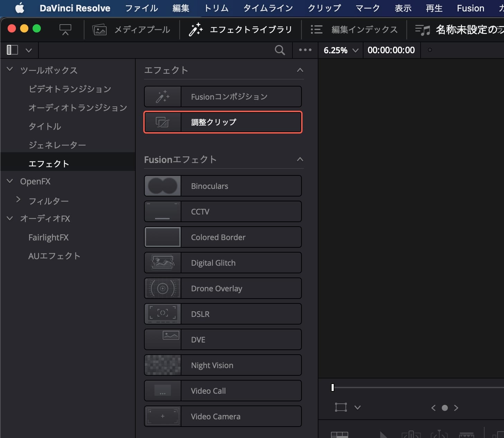This screenshot has height=438, width=504.
Task: Toggle the sidebar layout icon
Action: click(x=12, y=50)
